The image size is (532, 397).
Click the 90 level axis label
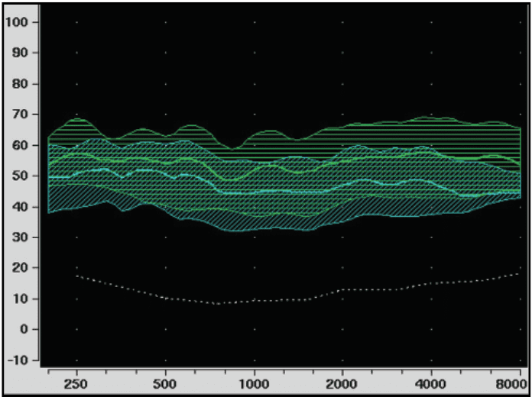point(21,53)
